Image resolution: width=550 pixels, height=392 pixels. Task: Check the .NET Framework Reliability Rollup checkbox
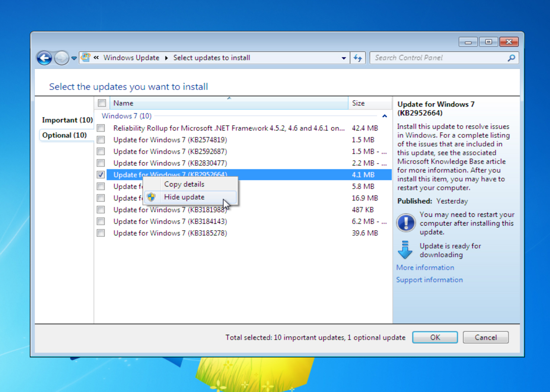point(101,128)
